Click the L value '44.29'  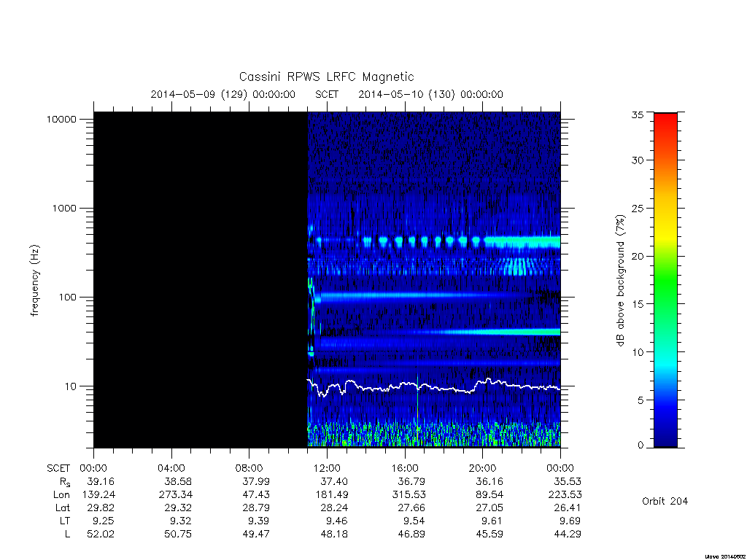point(568,534)
